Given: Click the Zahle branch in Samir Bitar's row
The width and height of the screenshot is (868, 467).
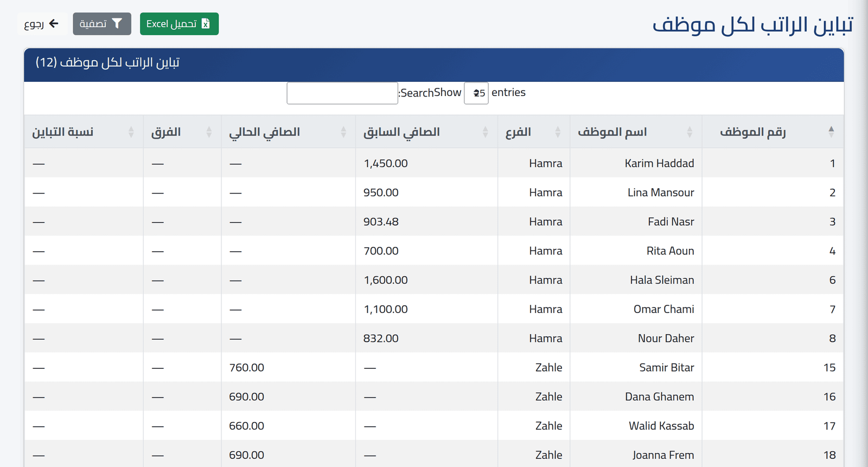Looking at the screenshot, I should 548,368.
